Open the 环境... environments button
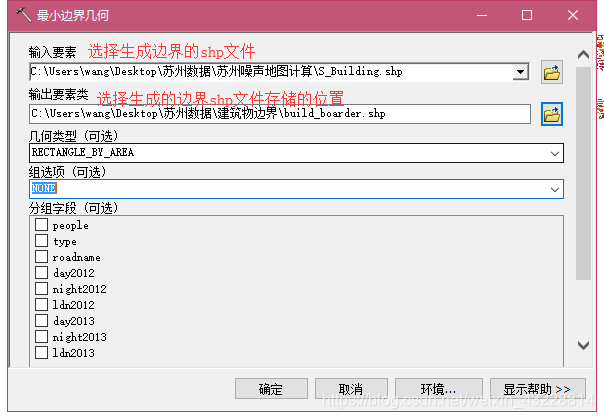 [438, 389]
